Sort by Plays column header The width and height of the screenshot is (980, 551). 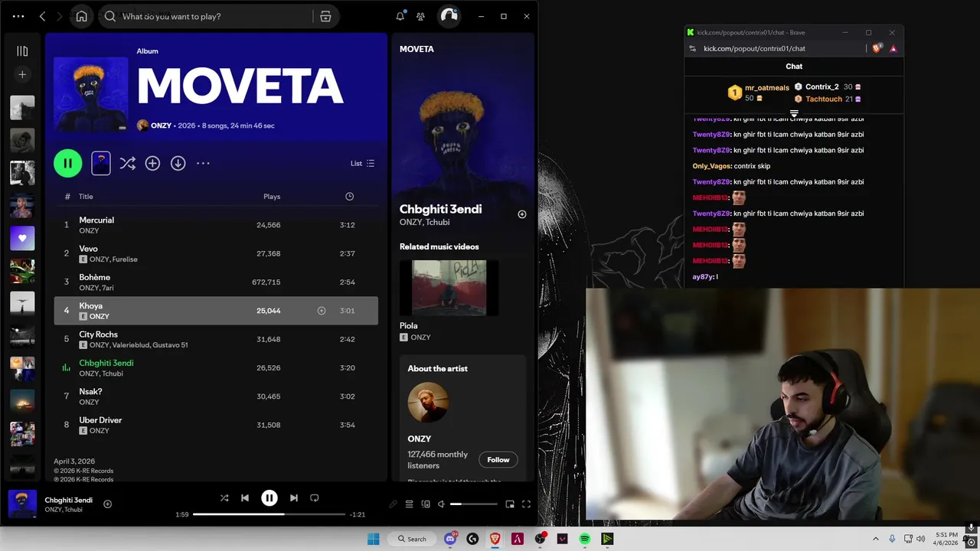coord(272,197)
